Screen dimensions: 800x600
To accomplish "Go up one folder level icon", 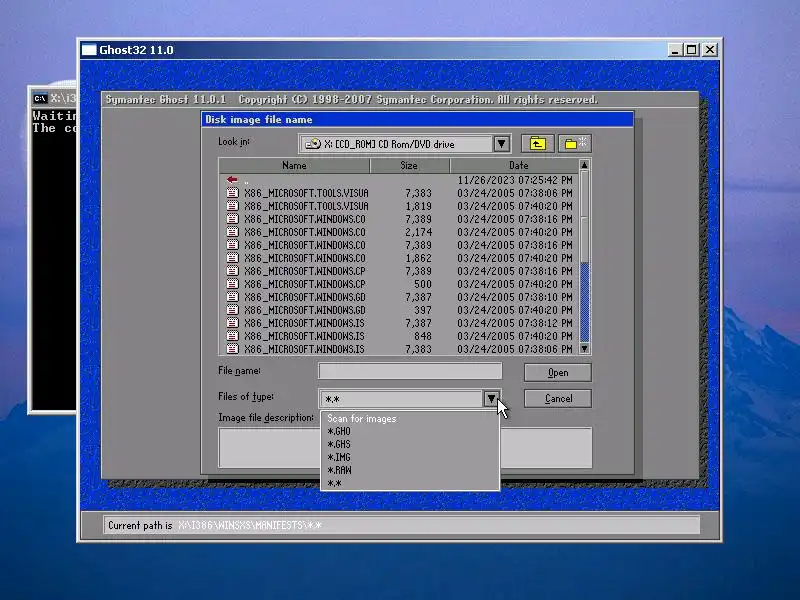I will coord(537,144).
